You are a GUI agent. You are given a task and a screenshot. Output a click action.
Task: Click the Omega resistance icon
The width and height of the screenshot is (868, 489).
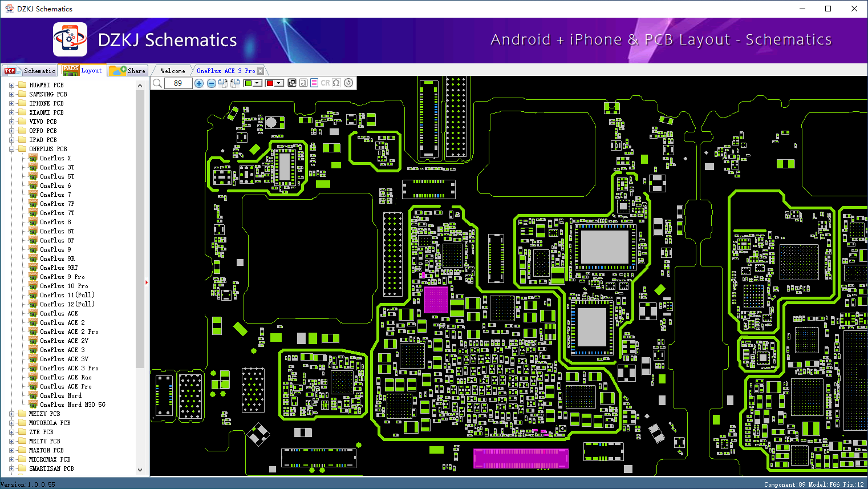(336, 83)
